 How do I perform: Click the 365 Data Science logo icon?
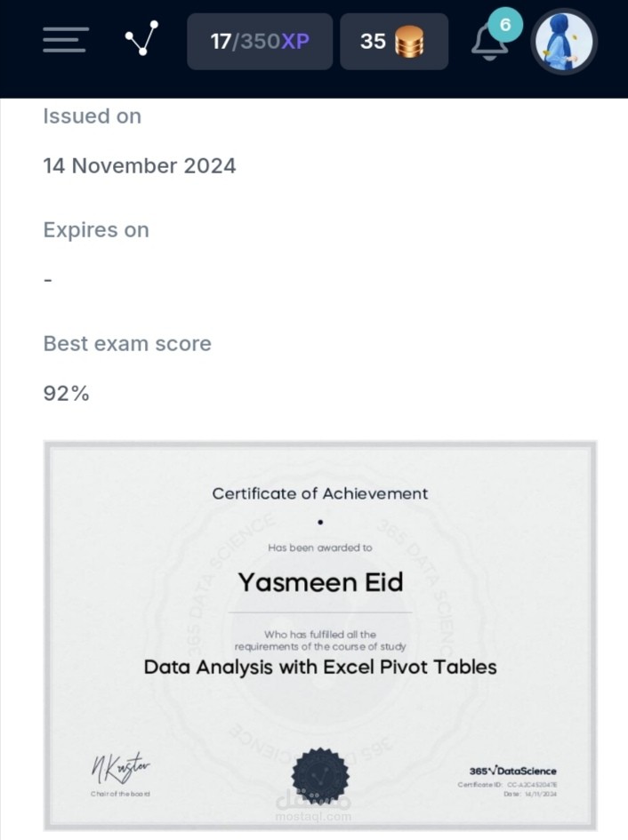(141, 38)
